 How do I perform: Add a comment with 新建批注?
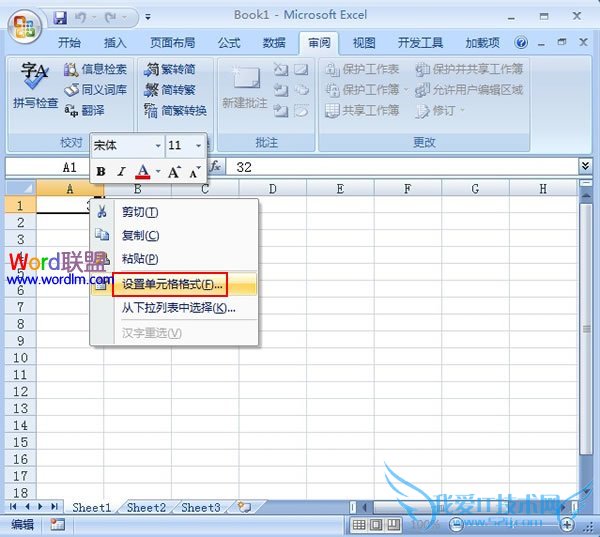245,87
